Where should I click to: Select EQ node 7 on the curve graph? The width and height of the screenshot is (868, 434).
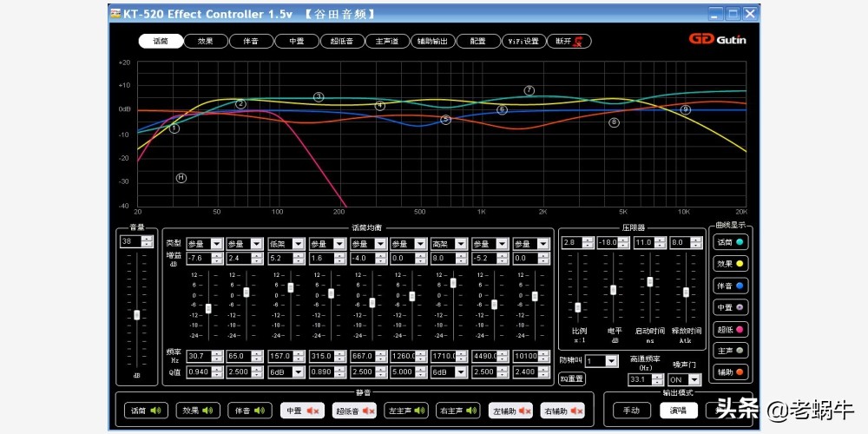529,90
